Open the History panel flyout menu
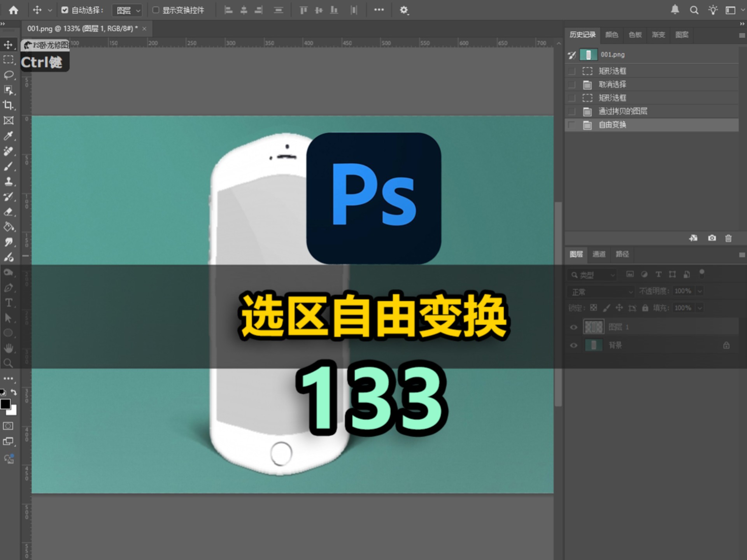747x560 pixels. [742, 35]
